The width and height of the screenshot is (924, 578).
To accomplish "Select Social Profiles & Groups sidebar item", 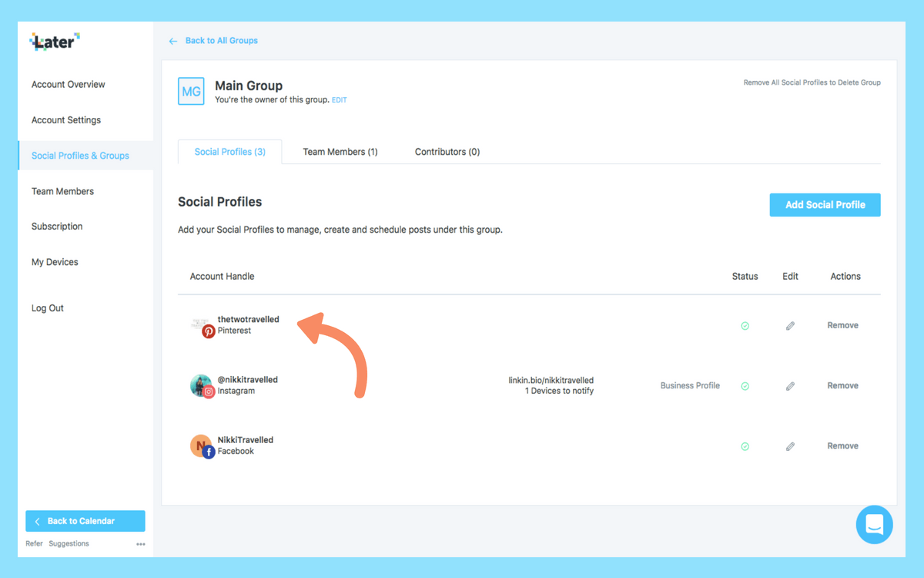I will click(x=85, y=156).
